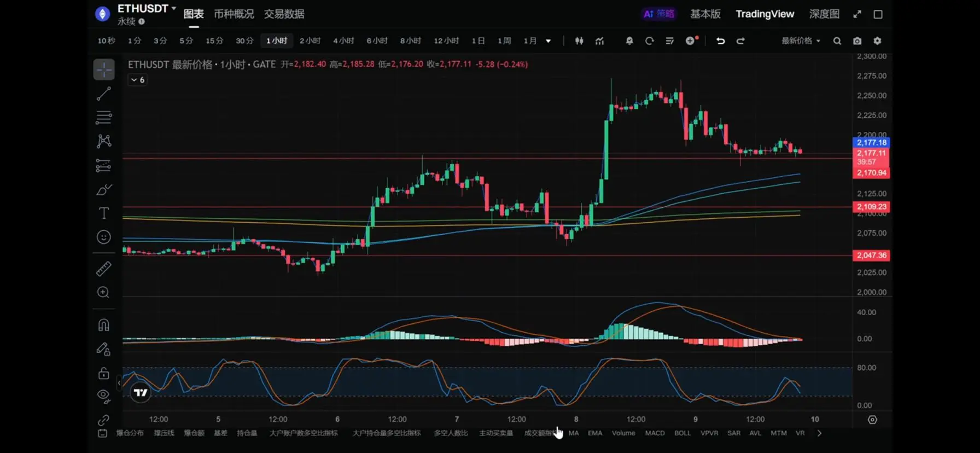
Task: Open chart settings gear icon
Action: [x=877, y=41]
